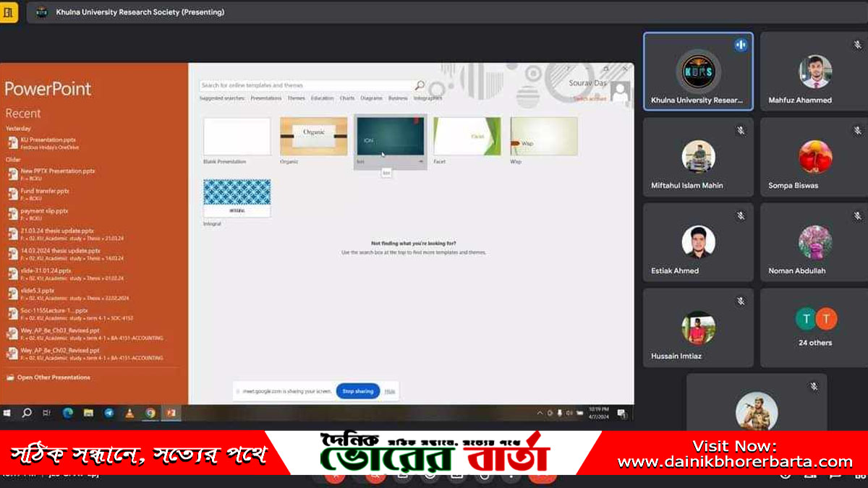
Task: Open Microsoft Edge from the taskbar
Action: coord(68,413)
